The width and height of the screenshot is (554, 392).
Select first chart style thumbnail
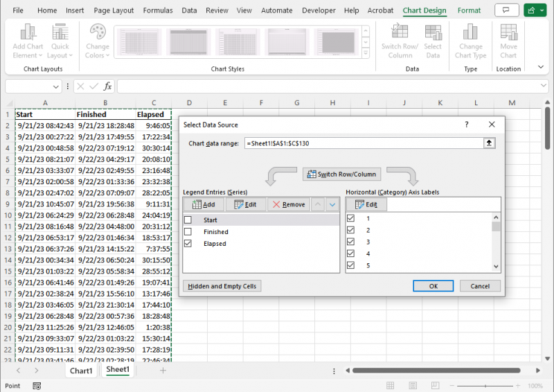[x=139, y=42]
